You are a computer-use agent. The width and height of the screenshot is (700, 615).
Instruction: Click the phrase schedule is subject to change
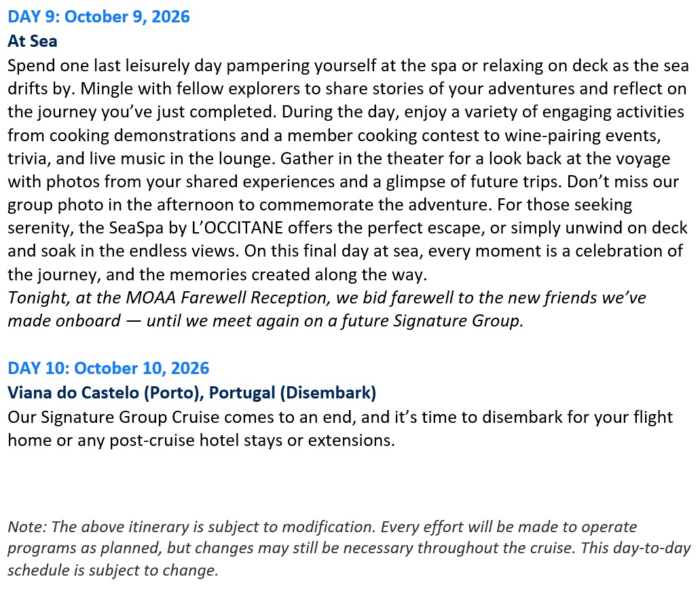[113, 570]
